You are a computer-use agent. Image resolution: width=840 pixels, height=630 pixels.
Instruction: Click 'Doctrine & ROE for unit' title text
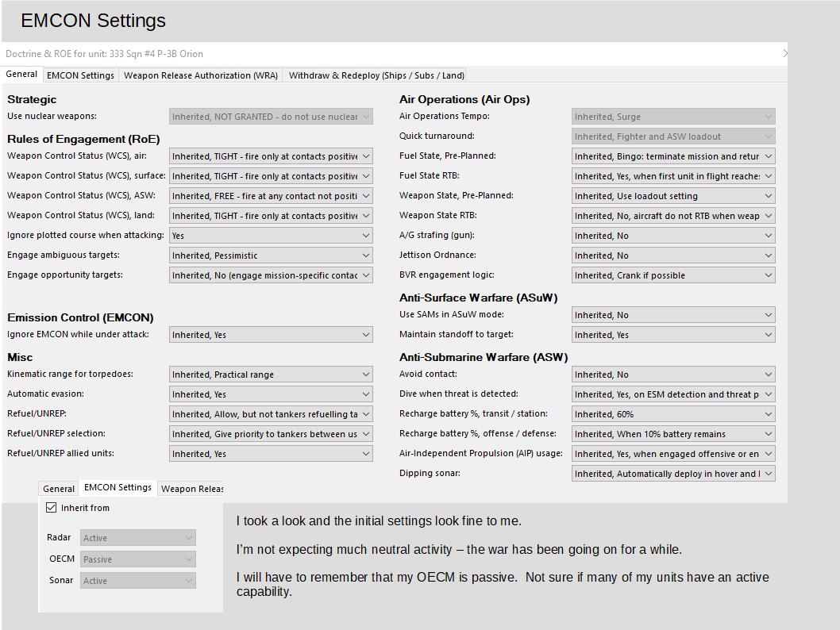tap(104, 54)
